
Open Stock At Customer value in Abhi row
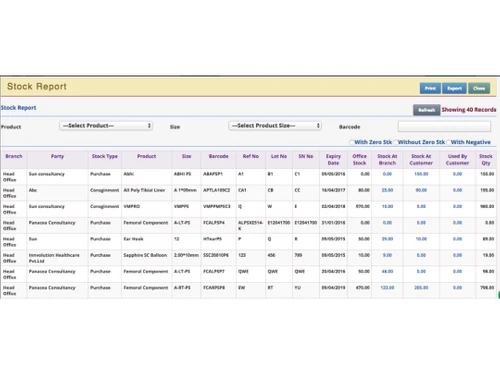coord(421,174)
